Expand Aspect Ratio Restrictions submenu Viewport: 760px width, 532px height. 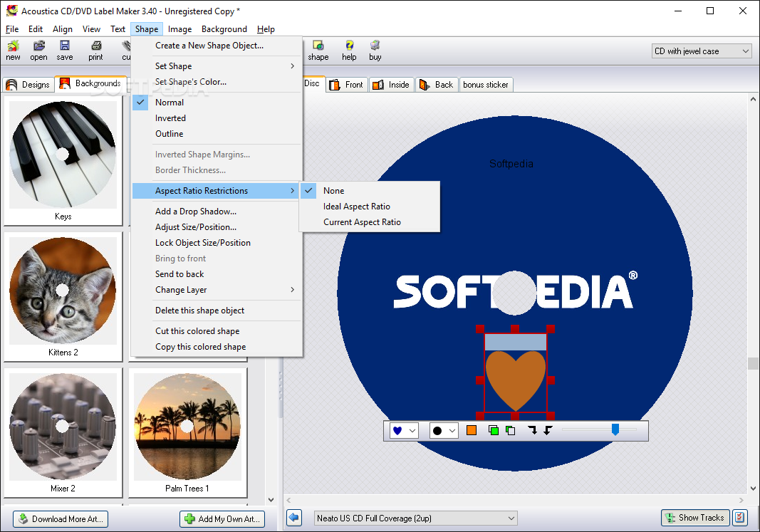216,191
